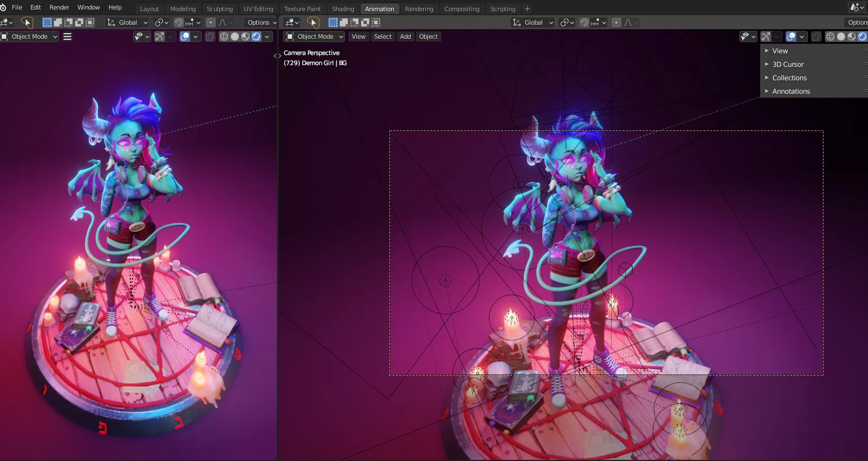The image size is (868, 461).
Task: Enable proportional editing in left viewport header
Action: pyautogui.click(x=211, y=22)
